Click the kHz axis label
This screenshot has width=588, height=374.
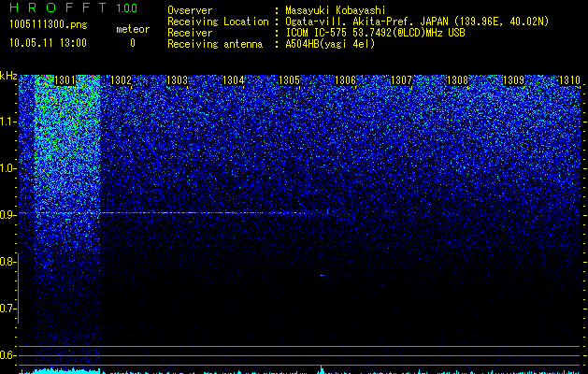coord(8,76)
